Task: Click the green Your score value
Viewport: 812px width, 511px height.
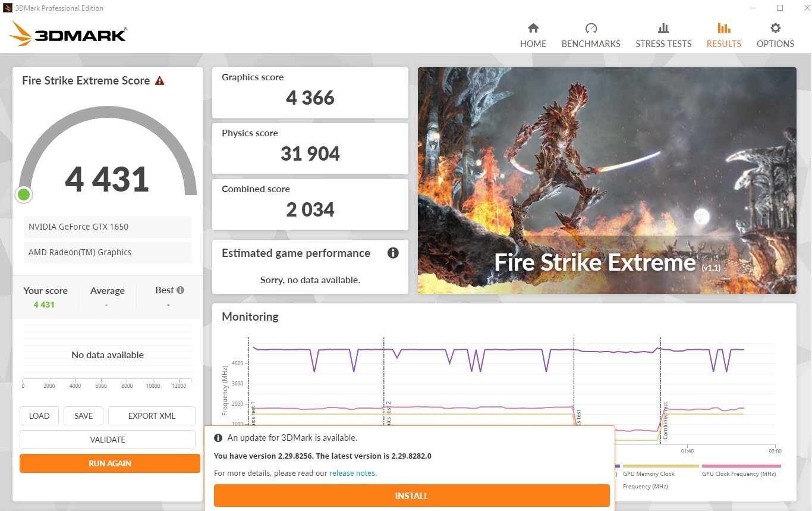Action: pyautogui.click(x=44, y=305)
